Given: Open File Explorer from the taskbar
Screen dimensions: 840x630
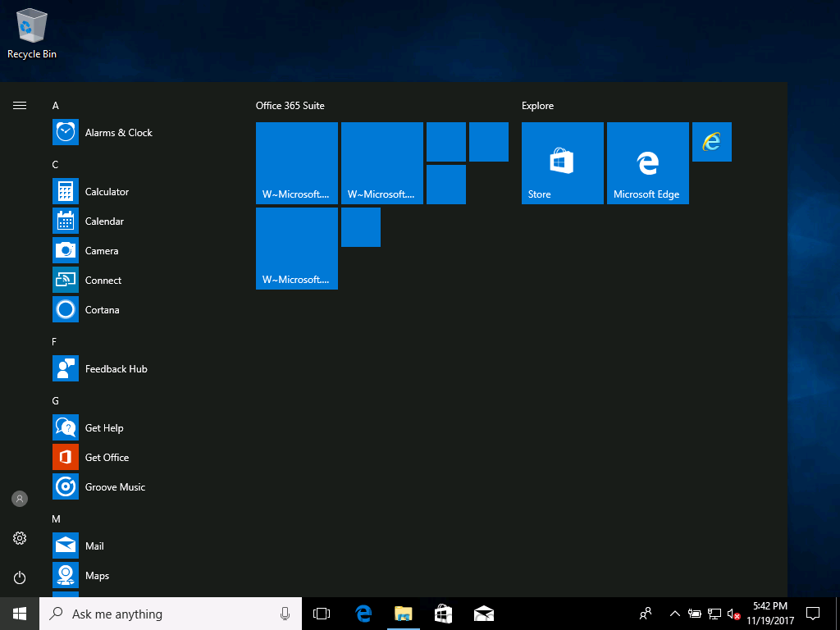Looking at the screenshot, I should pos(404,614).
